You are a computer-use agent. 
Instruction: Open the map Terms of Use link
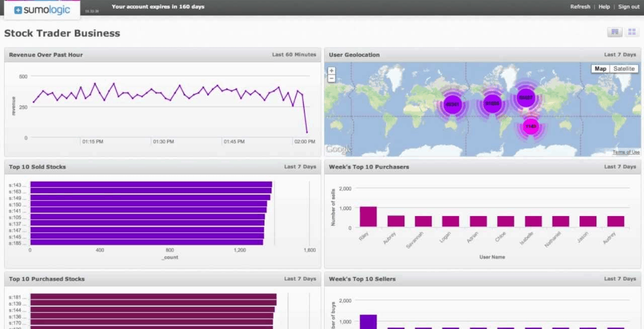(626, 152)
